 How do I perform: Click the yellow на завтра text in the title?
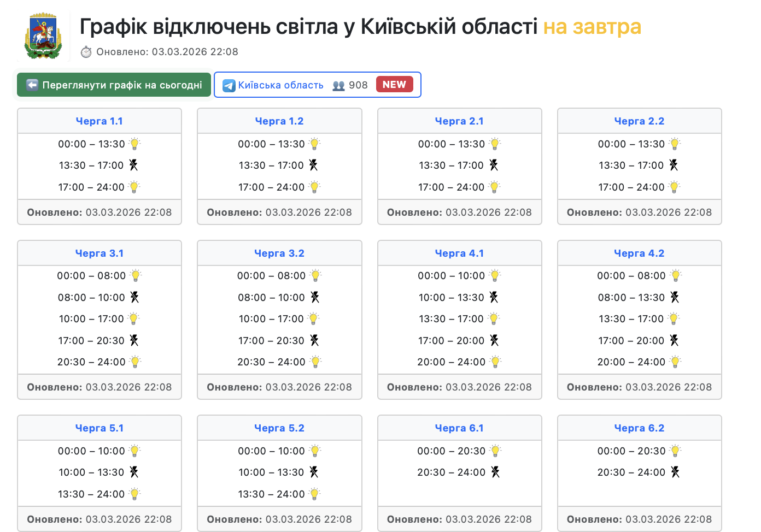(592, 26)
